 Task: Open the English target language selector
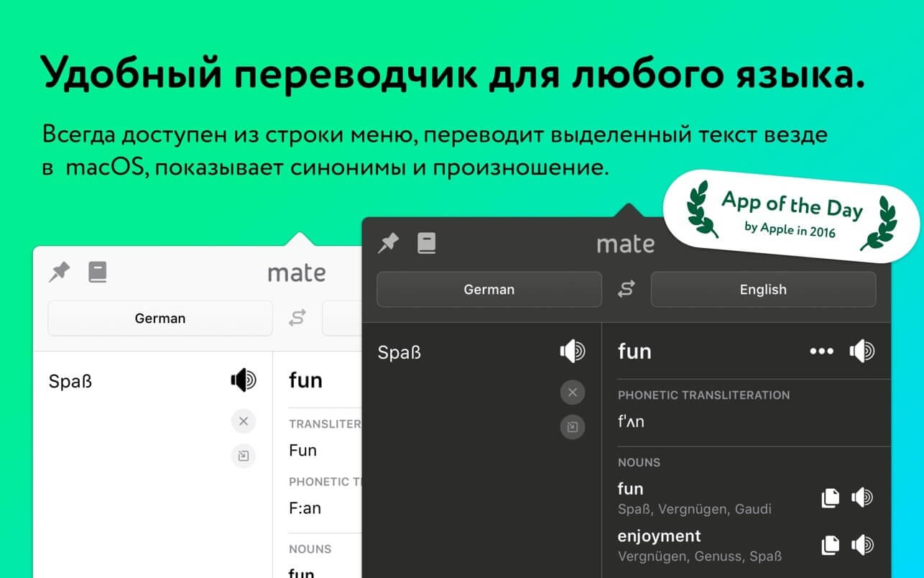[763, 290]
